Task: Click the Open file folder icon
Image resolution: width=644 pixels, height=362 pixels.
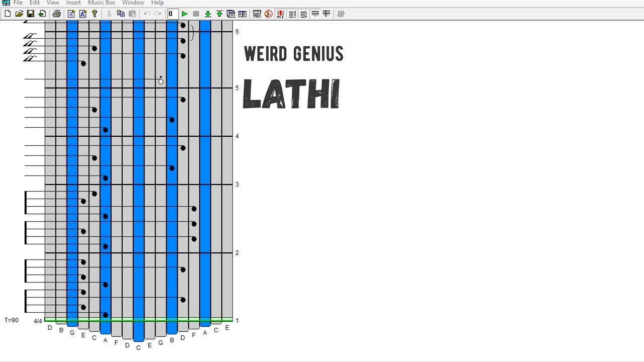Action: pos(19,14)
